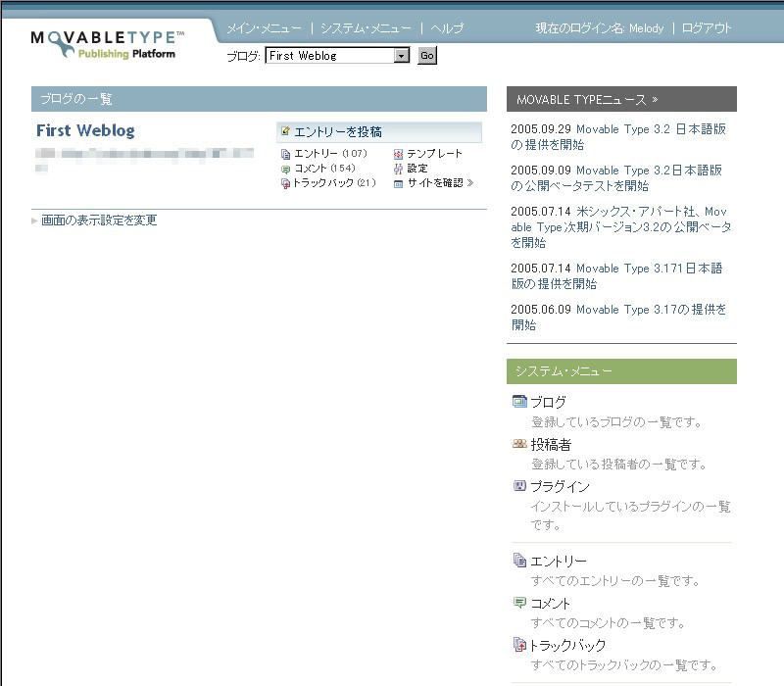Click the エントリーを投稿 link

click(338, 132)
